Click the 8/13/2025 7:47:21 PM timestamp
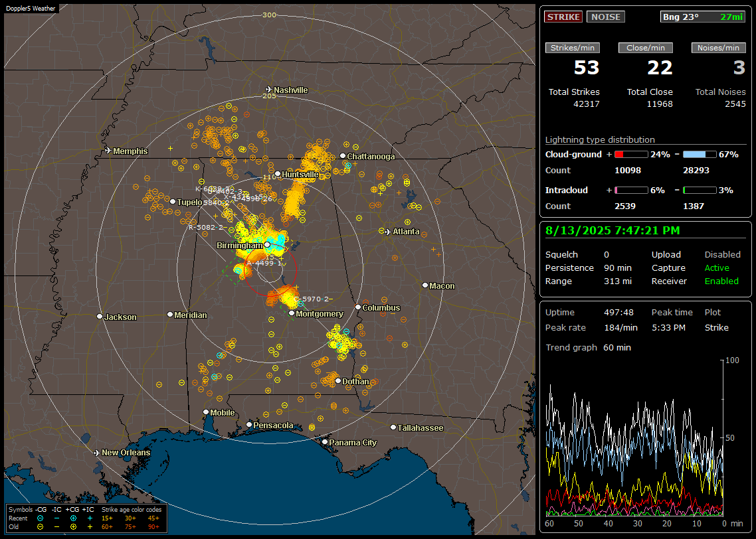This screenshot has height=539, width=756. pos(613,231)
